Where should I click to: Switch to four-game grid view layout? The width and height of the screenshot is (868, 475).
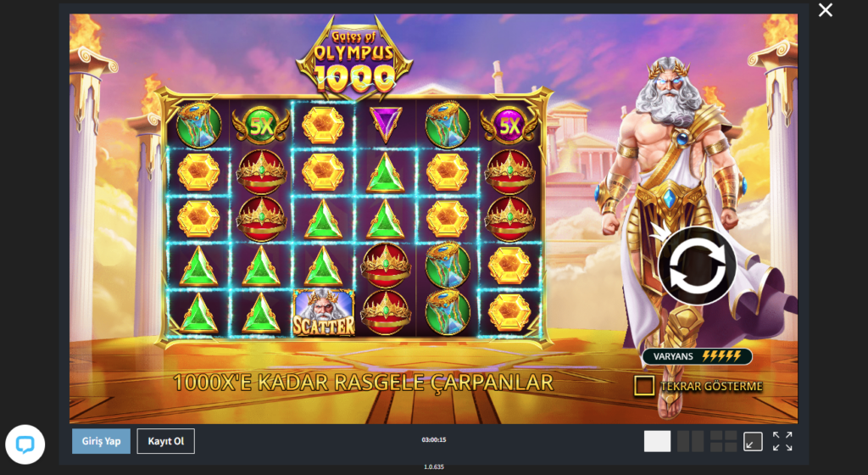[724, 441]
